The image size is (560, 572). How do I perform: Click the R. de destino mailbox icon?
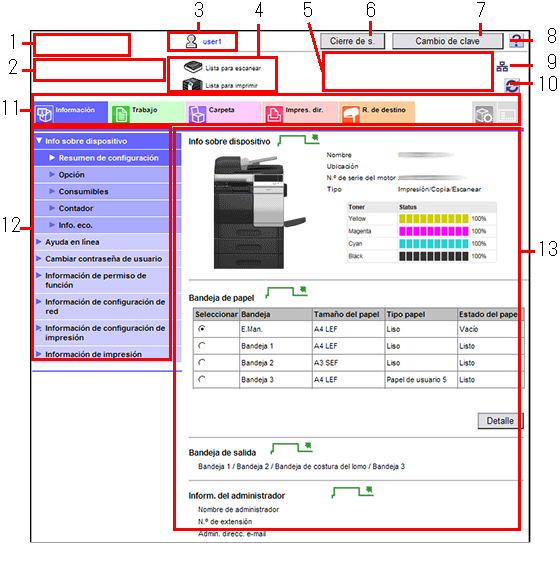(x=351, y=114)
